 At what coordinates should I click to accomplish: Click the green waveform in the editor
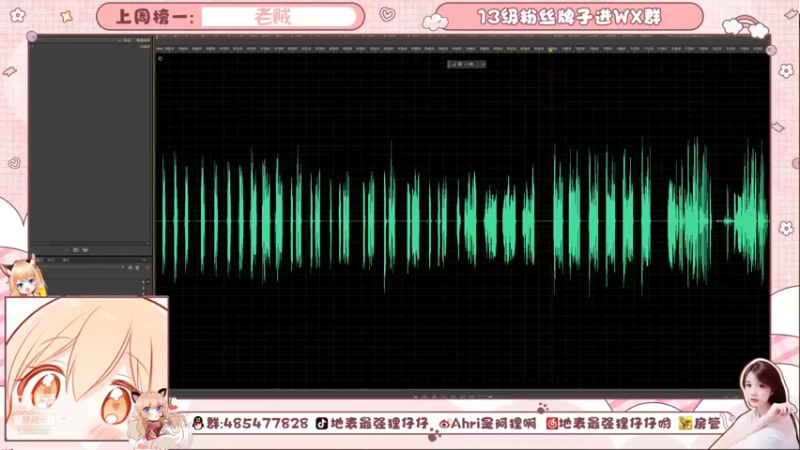(x=463, y=217)
